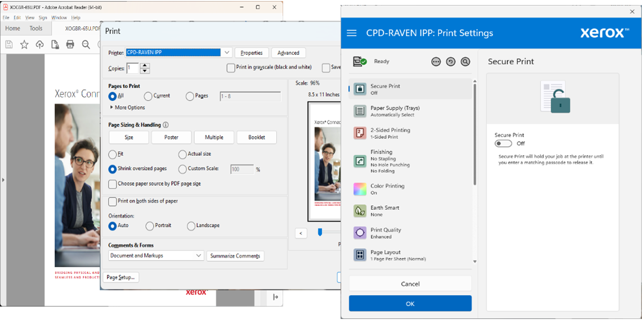Expand More Options under Pages to Print

(x=127, y=107)
